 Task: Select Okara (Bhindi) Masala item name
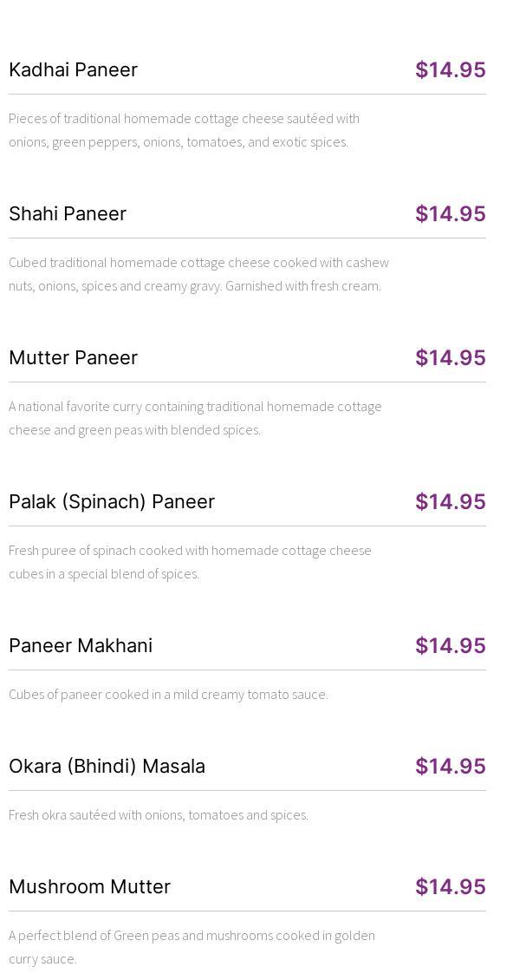point(107,766)
